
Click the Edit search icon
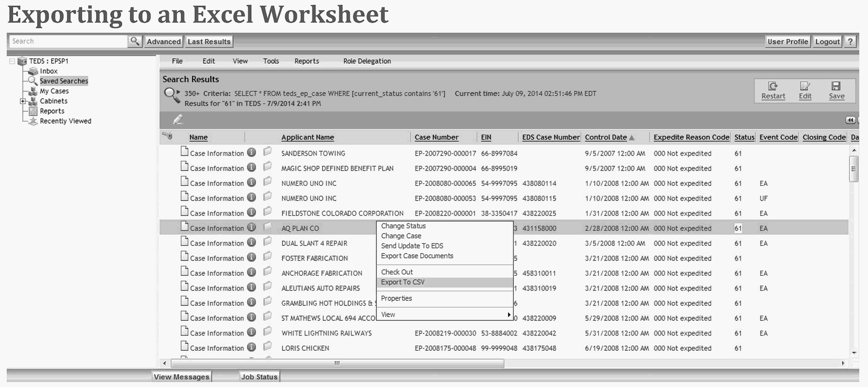click(x=805, y=86)
